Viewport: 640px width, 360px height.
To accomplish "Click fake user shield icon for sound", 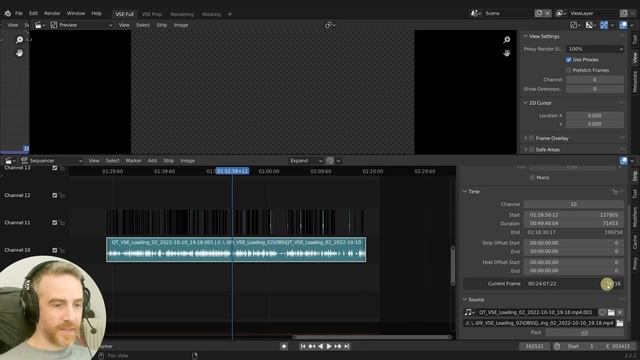I will click(602, 312).
